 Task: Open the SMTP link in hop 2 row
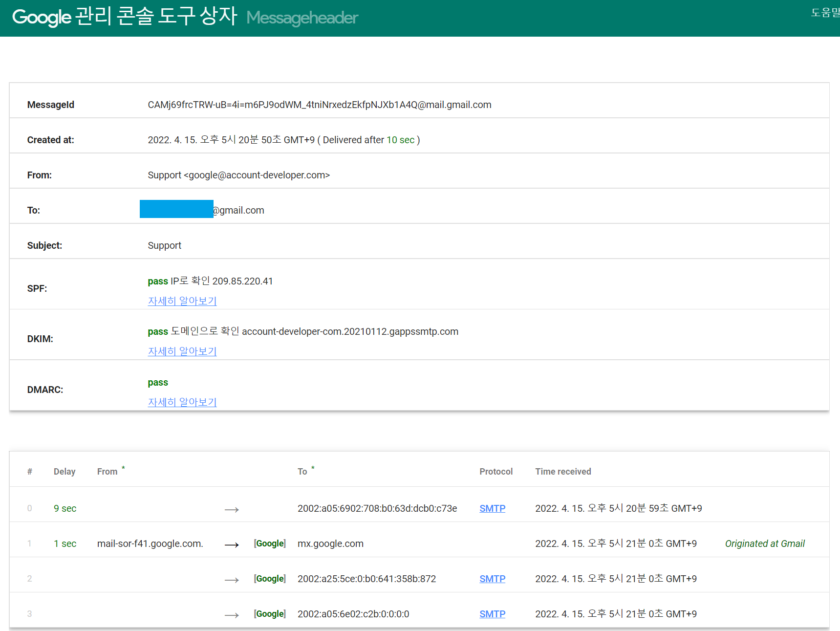coord(492,579)
